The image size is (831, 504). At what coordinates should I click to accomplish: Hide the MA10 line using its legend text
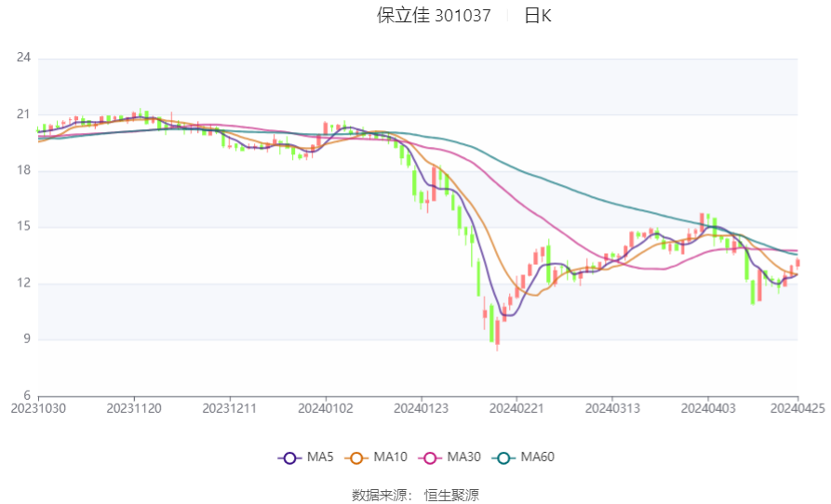coord(390,458)
